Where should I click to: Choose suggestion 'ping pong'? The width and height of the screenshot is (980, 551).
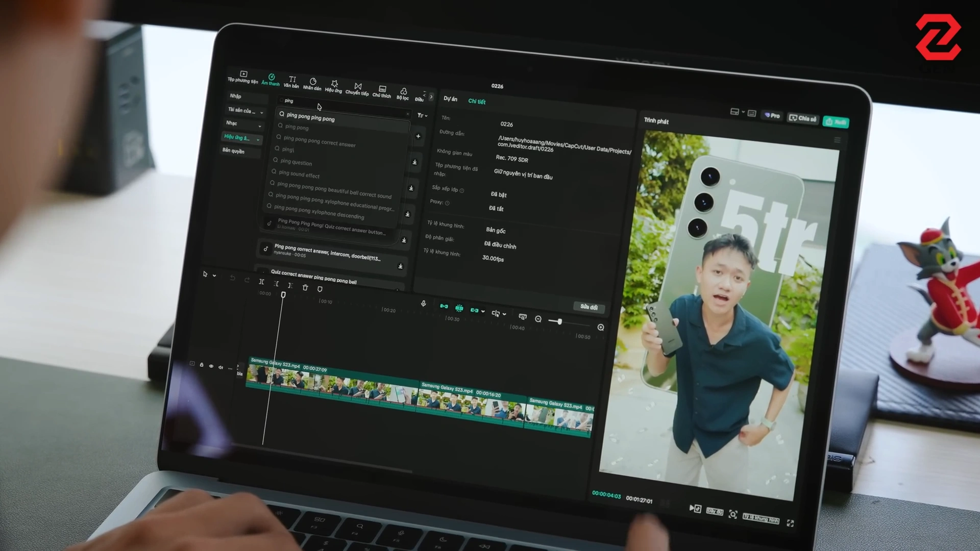click(297, 127)
